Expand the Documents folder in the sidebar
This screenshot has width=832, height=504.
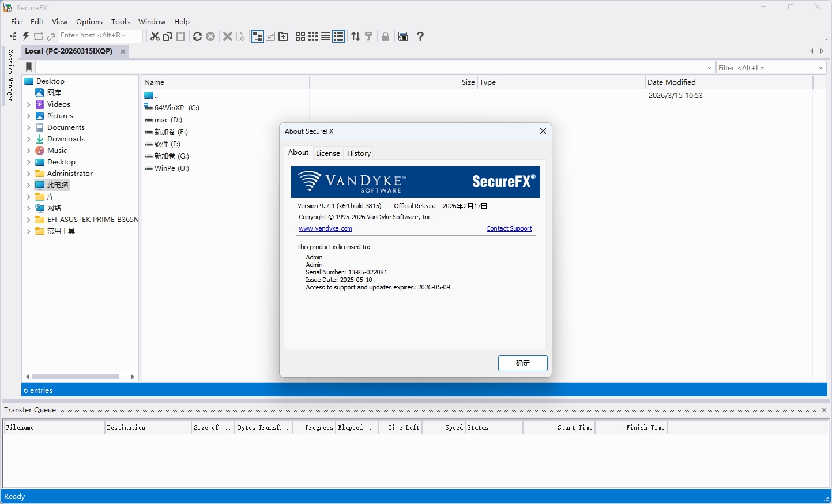(28, 127)
